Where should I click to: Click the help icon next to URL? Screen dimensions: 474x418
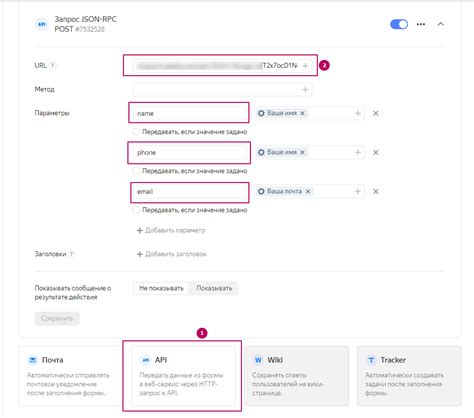[x=52, y=66]
